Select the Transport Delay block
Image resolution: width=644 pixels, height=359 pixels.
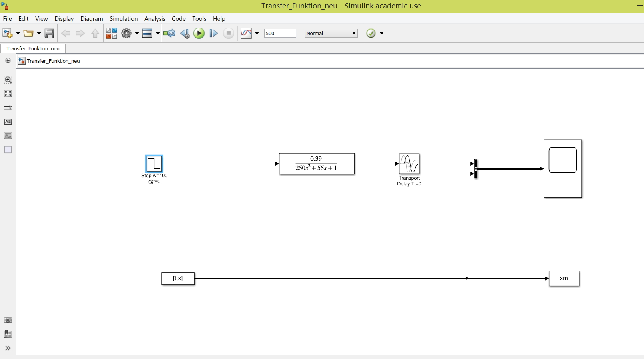point(409,164)
